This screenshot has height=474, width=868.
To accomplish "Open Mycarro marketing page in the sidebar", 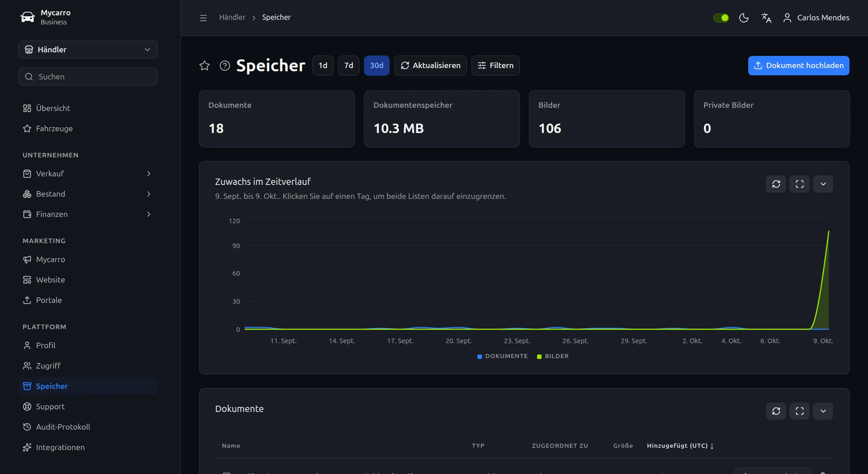I will tap(88, 259).
